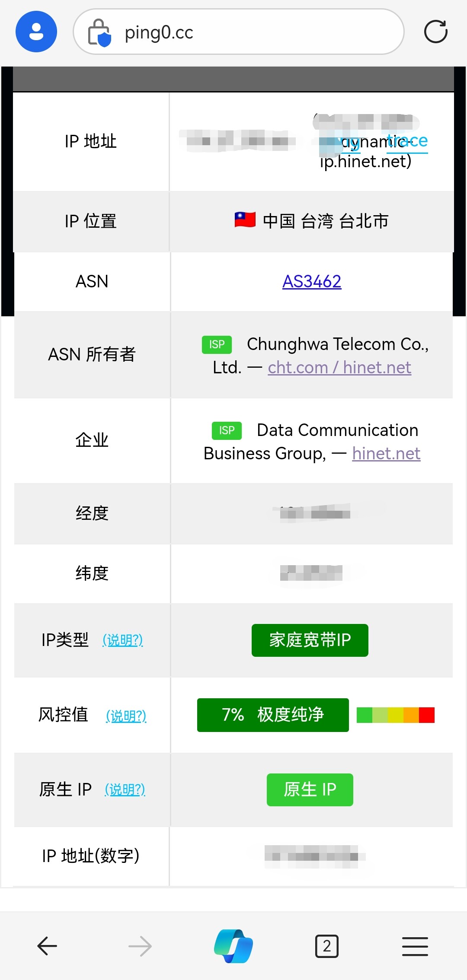Open the tabs switcher showing 2
The height and width of the screenshot is (980, 467).
(x=327, y=946)
